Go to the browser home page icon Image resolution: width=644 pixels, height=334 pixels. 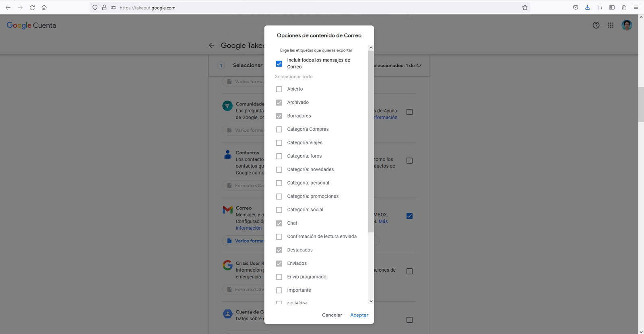click(44, 7)
